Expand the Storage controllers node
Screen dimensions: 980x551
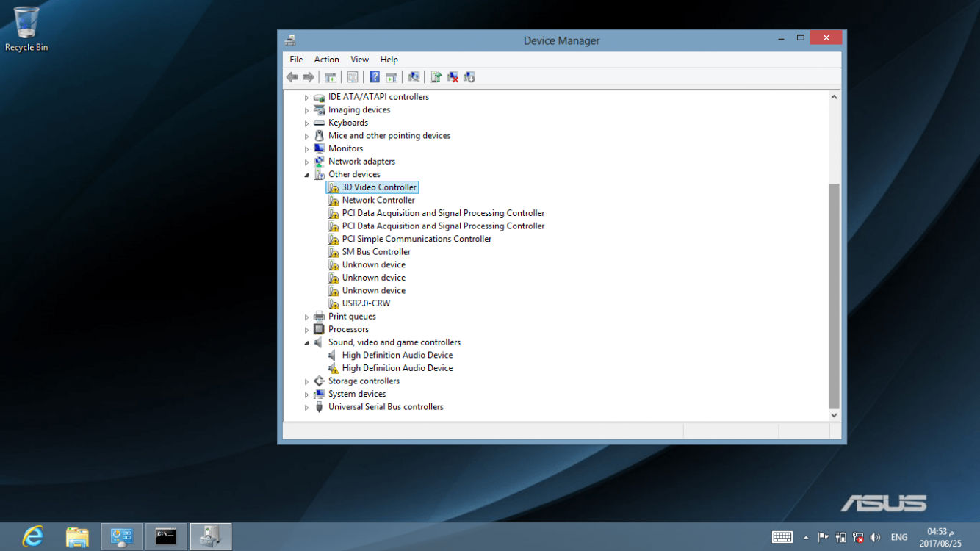(x=307, y=381)
